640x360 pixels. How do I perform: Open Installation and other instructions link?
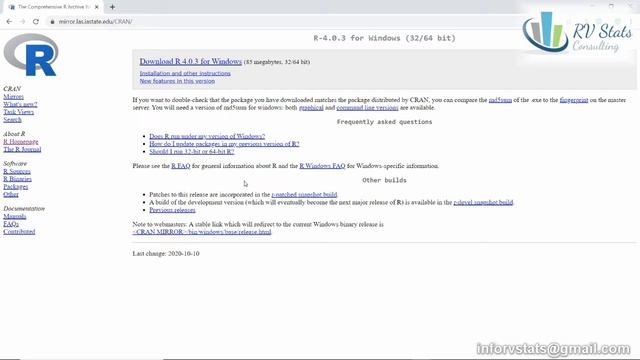point(185,73)
